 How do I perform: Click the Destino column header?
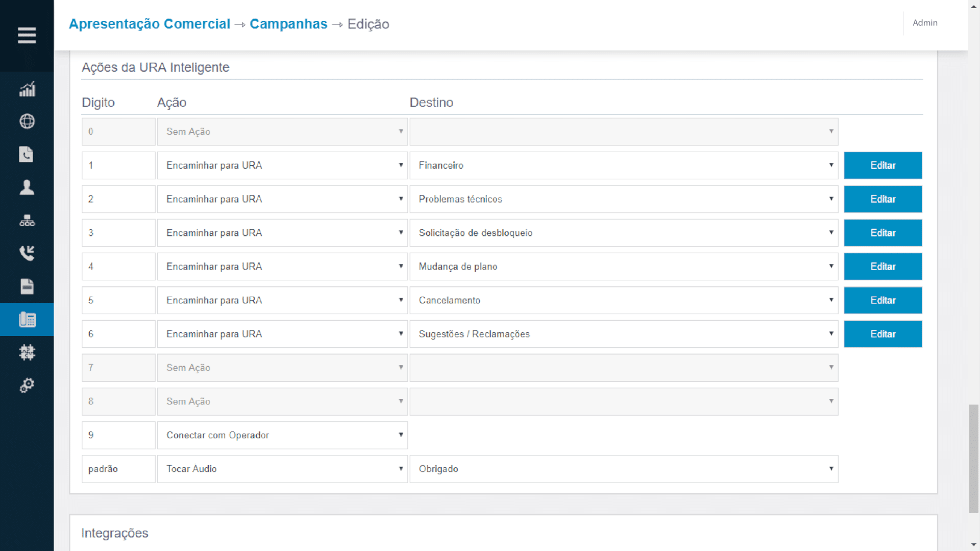coord(431,103)
